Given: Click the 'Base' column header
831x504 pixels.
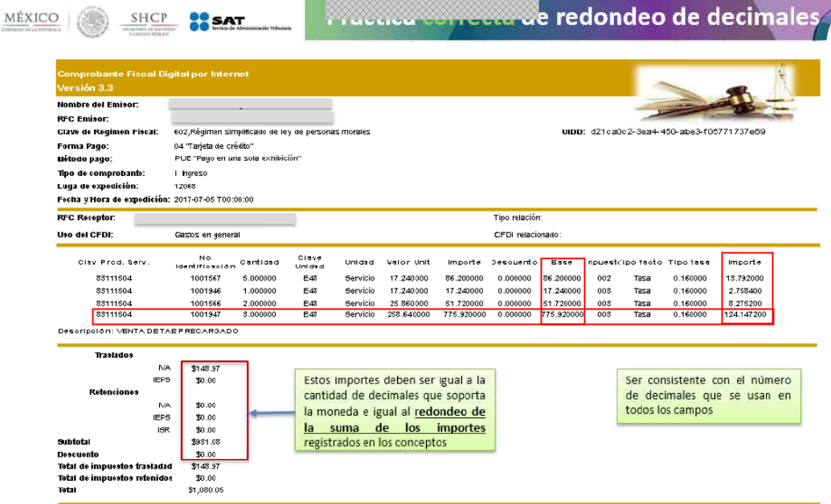Looking at the screenshot, I should click(x=562, y=262).
